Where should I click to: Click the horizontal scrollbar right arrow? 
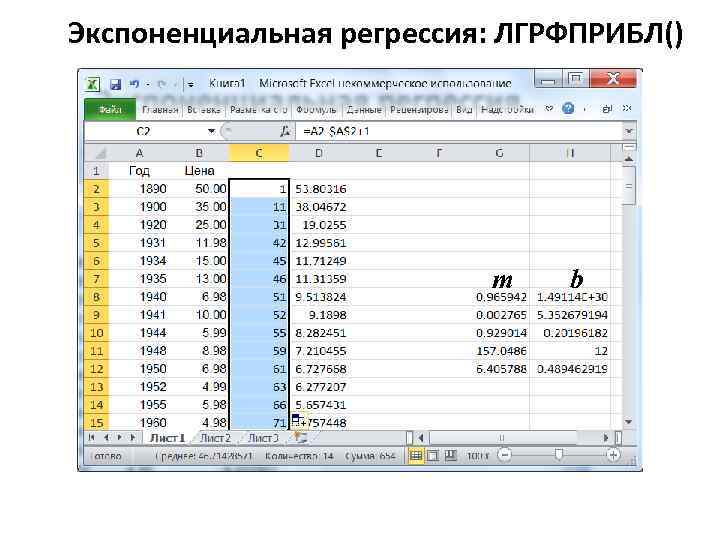tap(607, 438)
